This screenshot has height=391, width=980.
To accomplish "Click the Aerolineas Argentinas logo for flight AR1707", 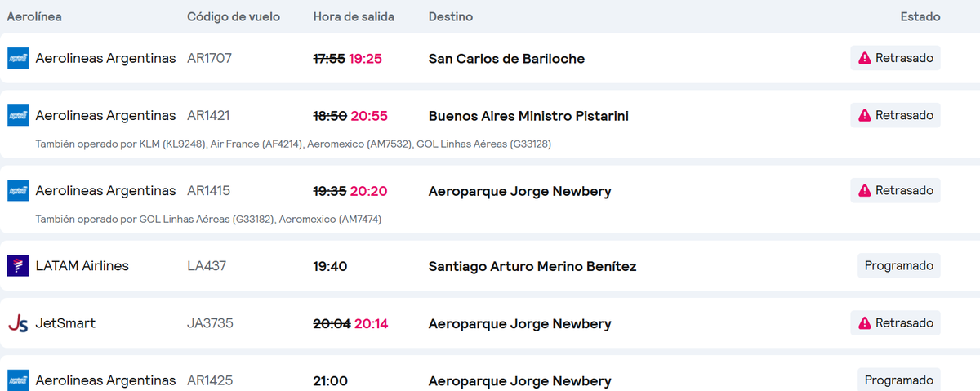I will click(x=17, y=58).
